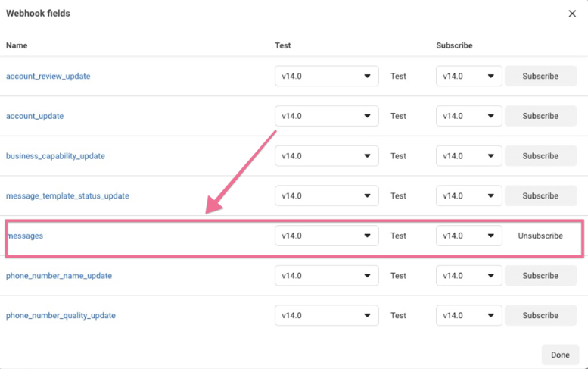
Task: Click Test for business_capability_update field
Action: pos(398,156)
